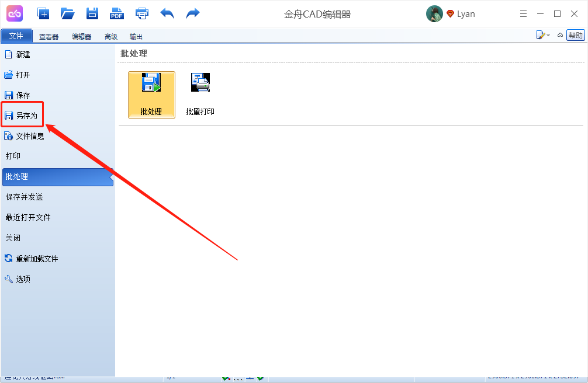Open the hamburger menu at top right
Viewport: 588px width, 383px height.
[524, 13]
